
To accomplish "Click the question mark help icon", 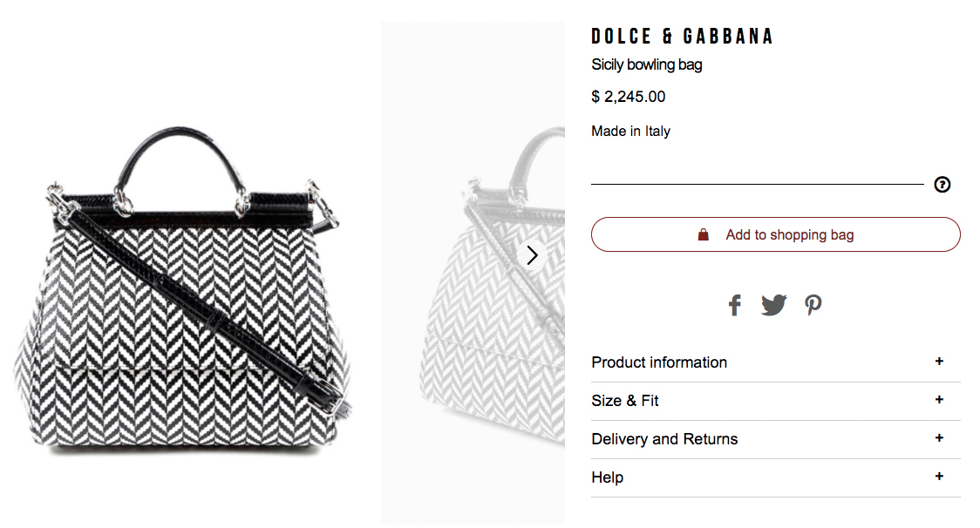I will pyautogui.click(x=942, y=185).
